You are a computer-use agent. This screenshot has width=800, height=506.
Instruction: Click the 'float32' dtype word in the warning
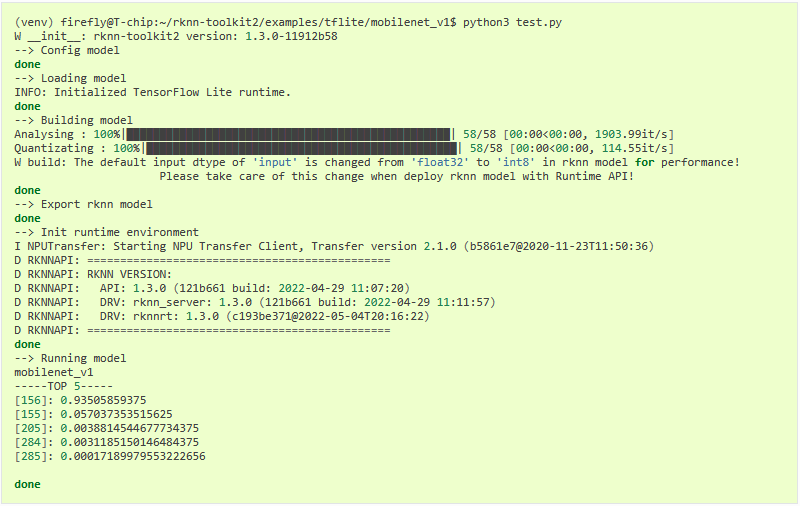coord(440,162)
